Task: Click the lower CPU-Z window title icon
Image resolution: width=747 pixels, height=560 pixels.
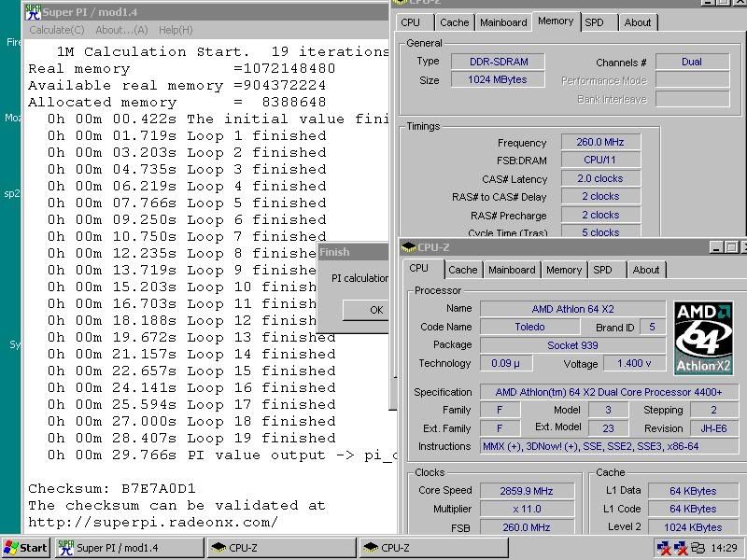Action: 409,247
